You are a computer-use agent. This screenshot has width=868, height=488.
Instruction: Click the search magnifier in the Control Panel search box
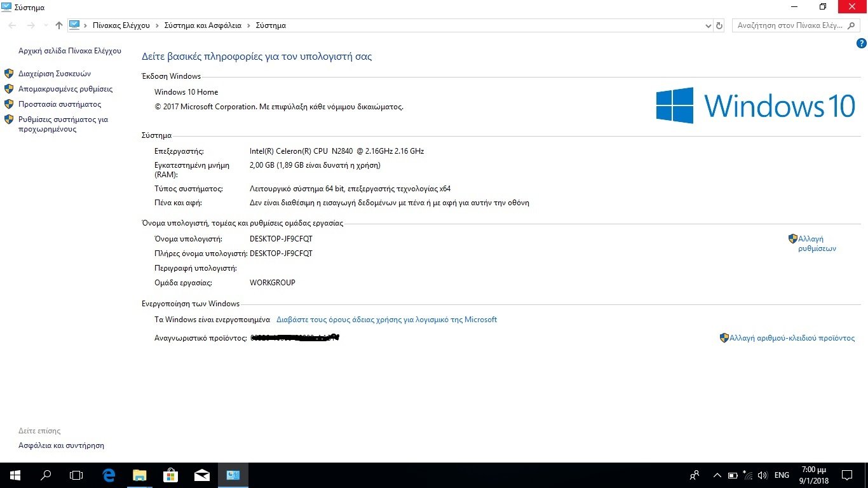click(x=851, y=25)
